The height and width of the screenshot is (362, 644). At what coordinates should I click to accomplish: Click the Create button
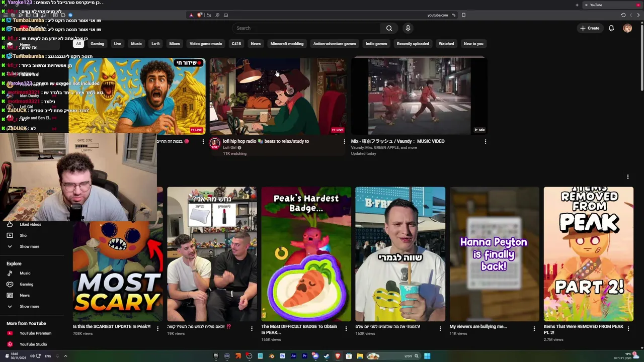(590, 28)
